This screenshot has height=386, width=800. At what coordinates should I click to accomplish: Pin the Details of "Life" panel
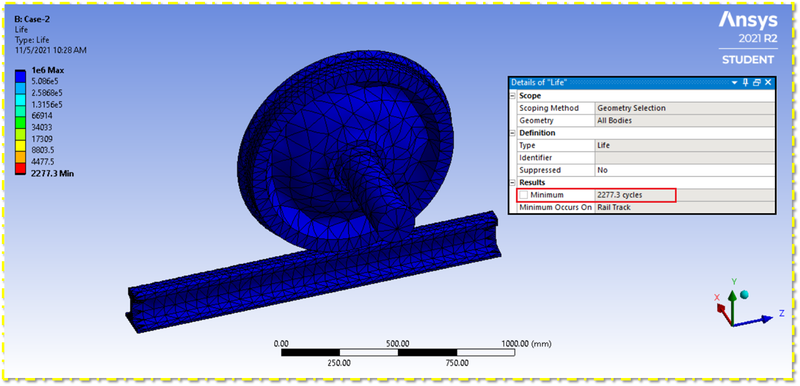click(745, 83)
